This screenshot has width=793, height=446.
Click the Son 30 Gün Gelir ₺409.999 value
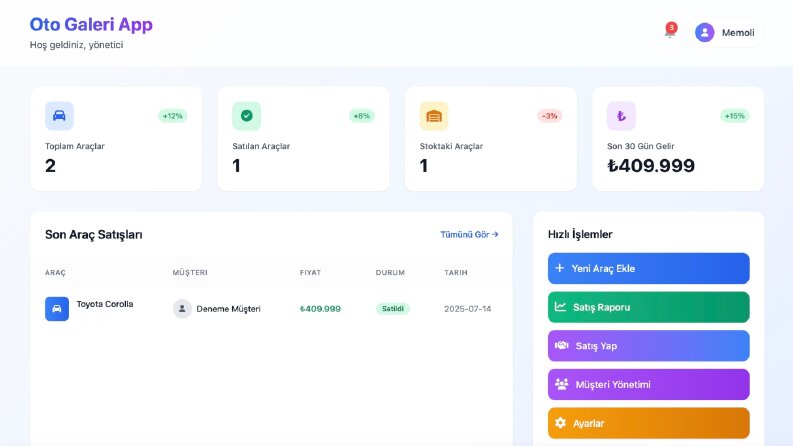point(651,166)
